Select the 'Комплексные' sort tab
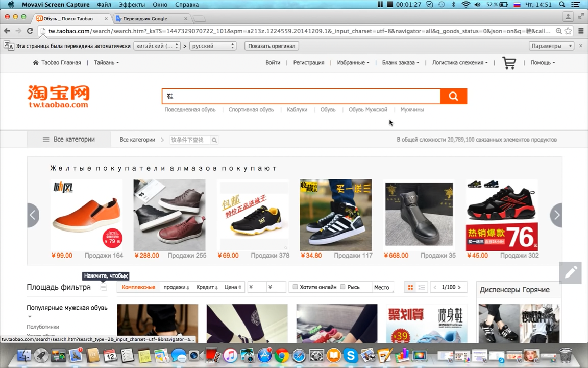 pos(138,287)
